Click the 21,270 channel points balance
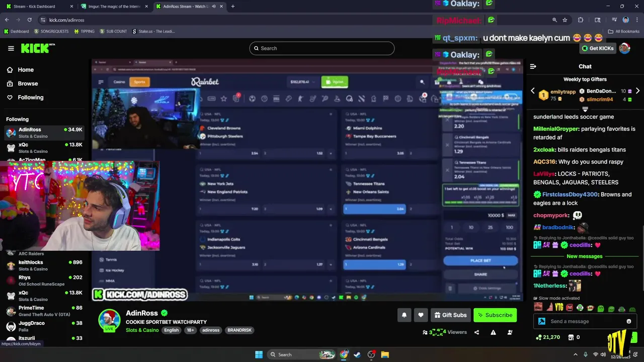Screen dimensions: 644x362 pyautogui.click(x=548, y=337)
